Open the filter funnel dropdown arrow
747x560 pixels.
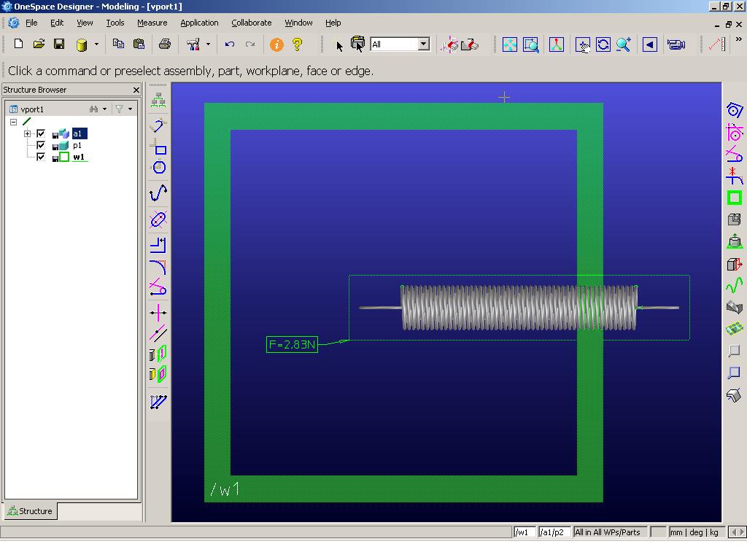coord(130,109)
